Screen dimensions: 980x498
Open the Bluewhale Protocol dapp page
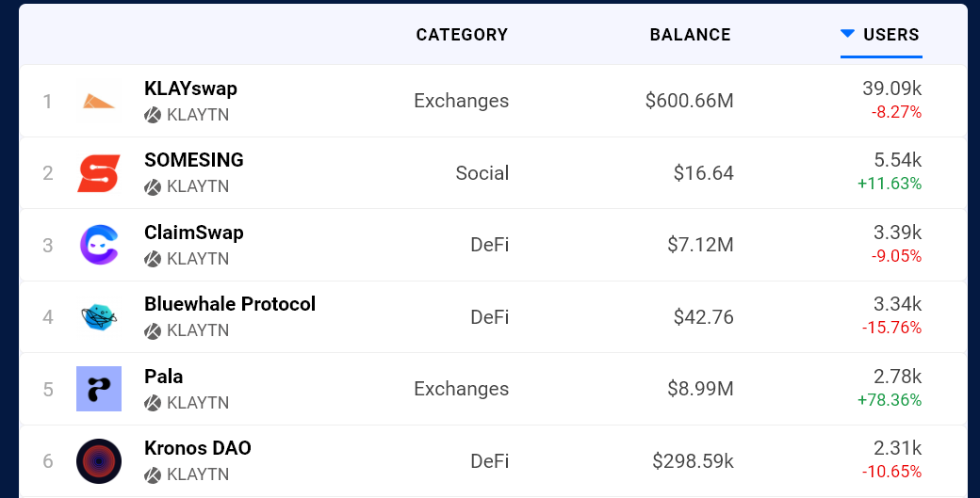pos(230,304)
